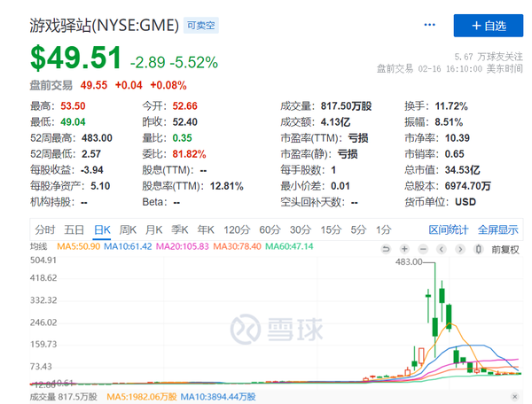Click the MA5:50.90 moving average label
532x404 pixels.
(x=78, y=246)
